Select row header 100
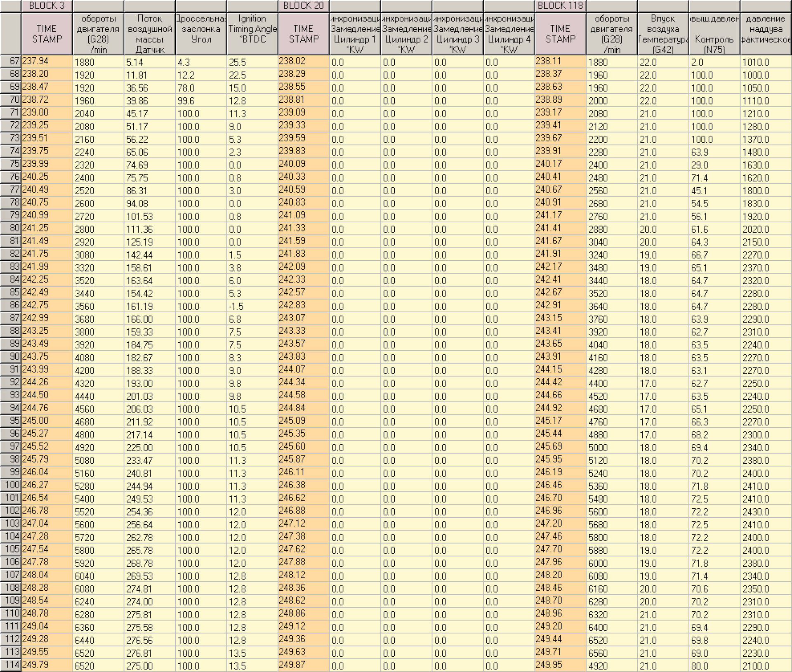This screenshot has height=672, width=792. 10,485
